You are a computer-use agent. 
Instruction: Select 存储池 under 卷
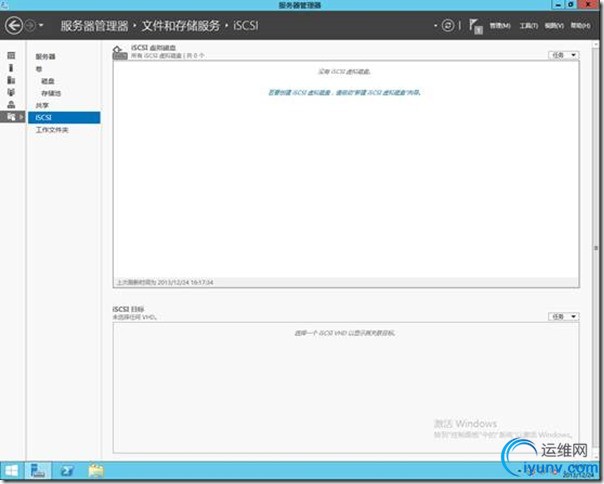point(51,93)
